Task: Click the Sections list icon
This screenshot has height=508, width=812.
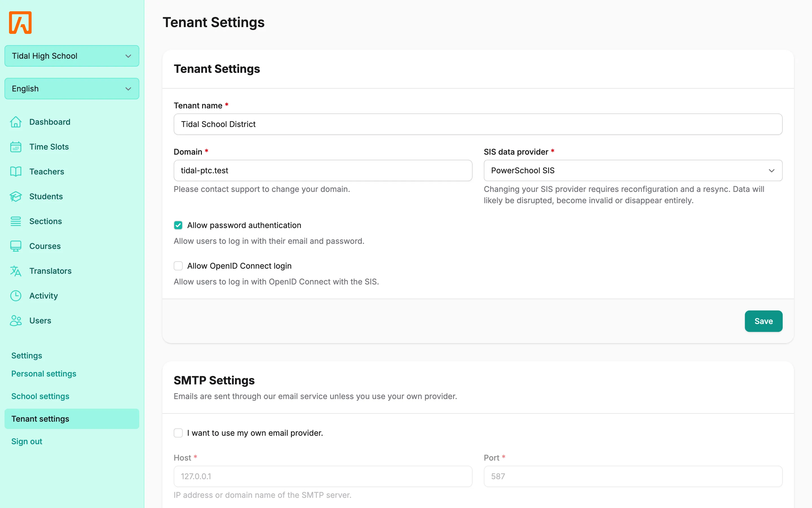Action: [x=16, y=222]
